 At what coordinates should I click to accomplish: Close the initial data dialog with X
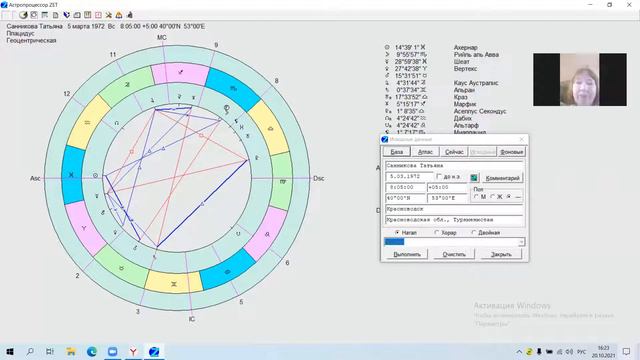[x=521, y=139]
